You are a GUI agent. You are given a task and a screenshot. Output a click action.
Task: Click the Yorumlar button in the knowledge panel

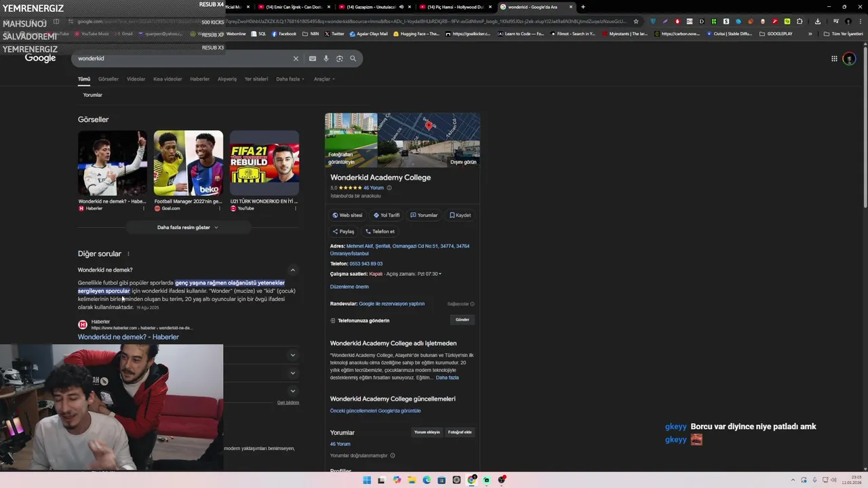pos(424,216)
